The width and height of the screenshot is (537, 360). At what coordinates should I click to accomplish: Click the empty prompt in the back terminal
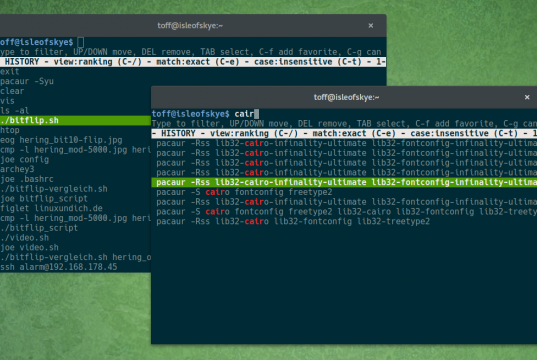[x=42, y=42]
